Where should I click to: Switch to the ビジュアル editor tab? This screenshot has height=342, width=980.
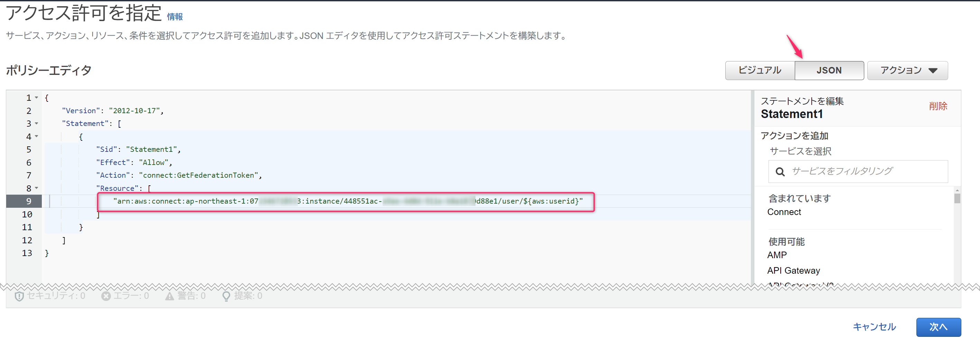tap(760, 70)
